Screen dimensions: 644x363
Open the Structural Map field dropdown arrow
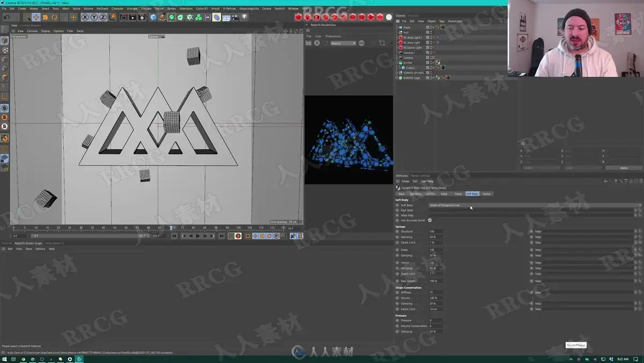point(635,231)
